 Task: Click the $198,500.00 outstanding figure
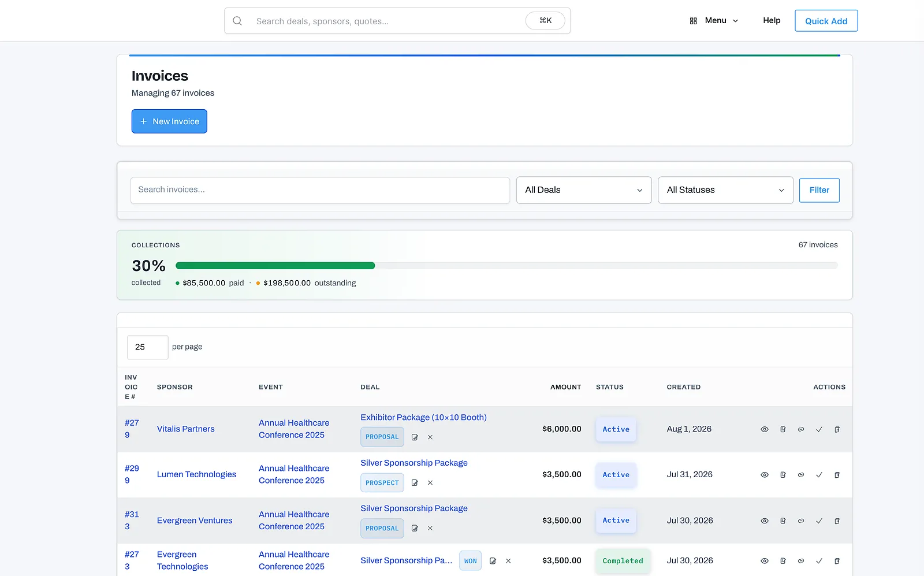pyautogui.click(x=287, y=283)
